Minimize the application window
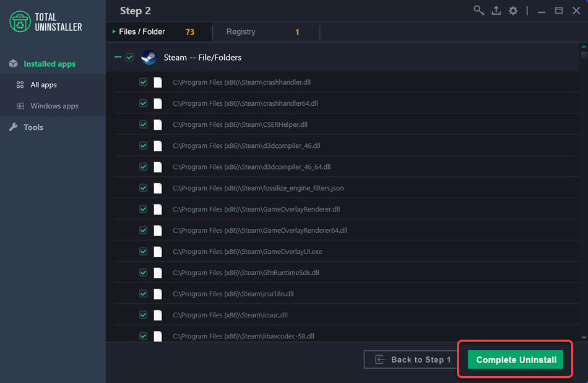The height and width of the screenshot is (383, 588). 541,11
